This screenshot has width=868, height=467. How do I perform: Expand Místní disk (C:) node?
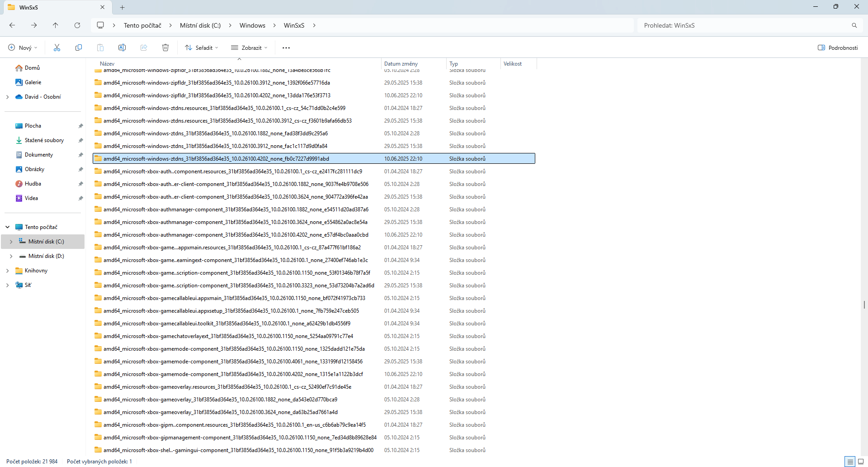click(11, 242)
